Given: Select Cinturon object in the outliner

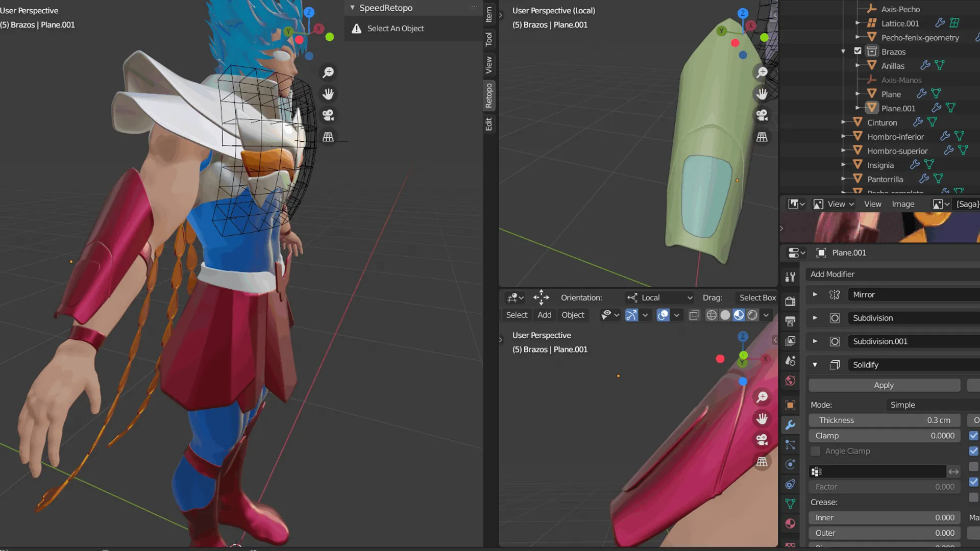Looking at the screenshot, I should tap(881, 122).
